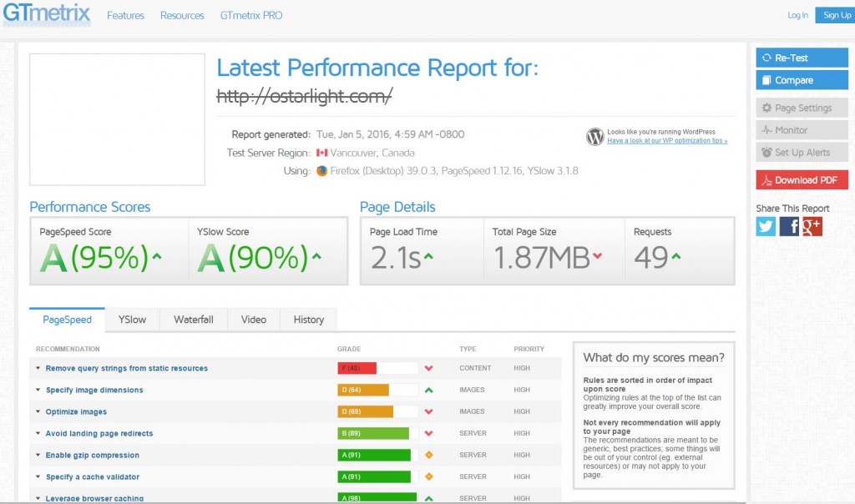The height and width of the screenshot is (504, 855).
Task: Open Resources in top navigation
Action: pyautogui.click(x=182, y=15)
